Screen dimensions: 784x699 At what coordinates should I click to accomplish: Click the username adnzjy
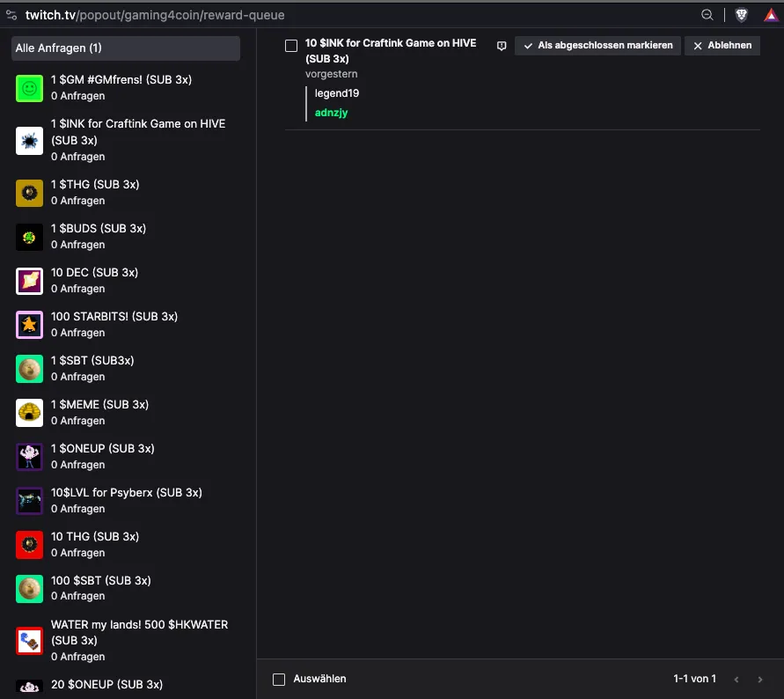331,113
